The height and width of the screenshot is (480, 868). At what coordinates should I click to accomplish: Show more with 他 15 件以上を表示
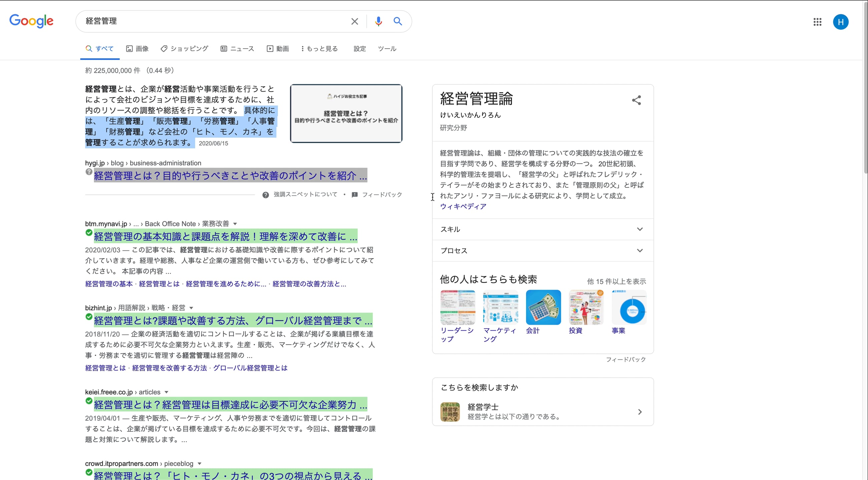coord(616,281)
